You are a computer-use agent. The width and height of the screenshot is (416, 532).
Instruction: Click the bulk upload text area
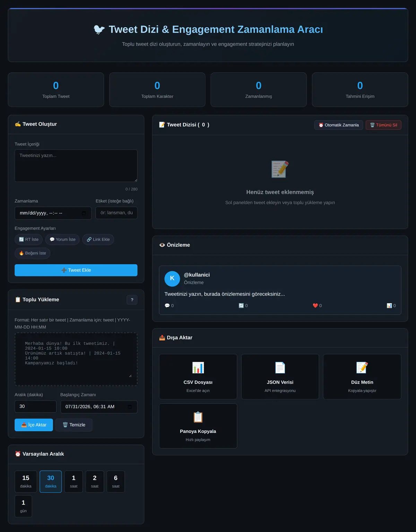tap(76, 359)
